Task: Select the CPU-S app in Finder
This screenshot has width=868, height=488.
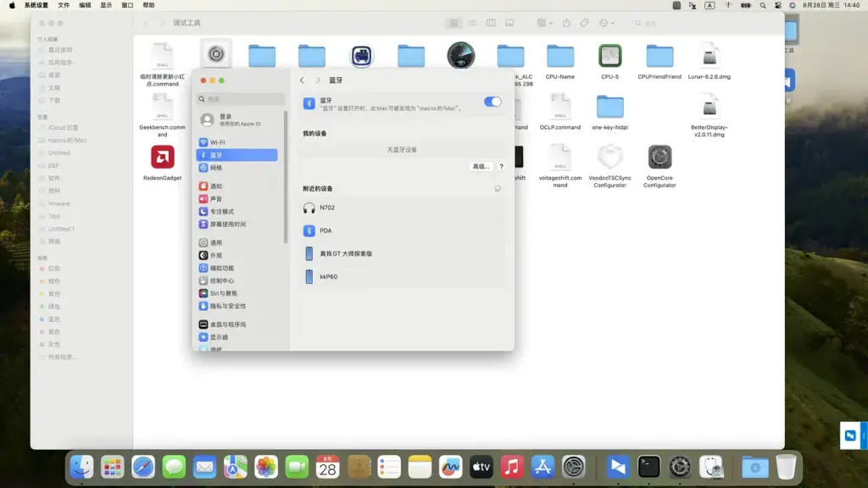Action: point(609,61)
